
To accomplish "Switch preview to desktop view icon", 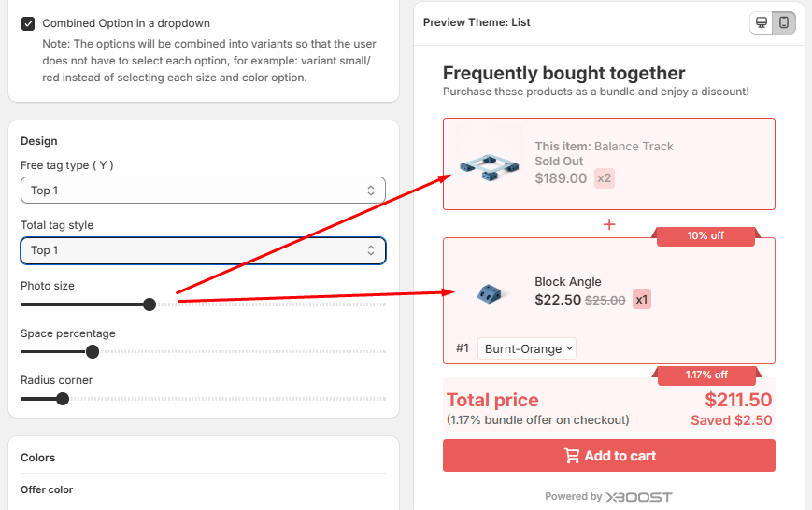I will (x=762, y=22).
